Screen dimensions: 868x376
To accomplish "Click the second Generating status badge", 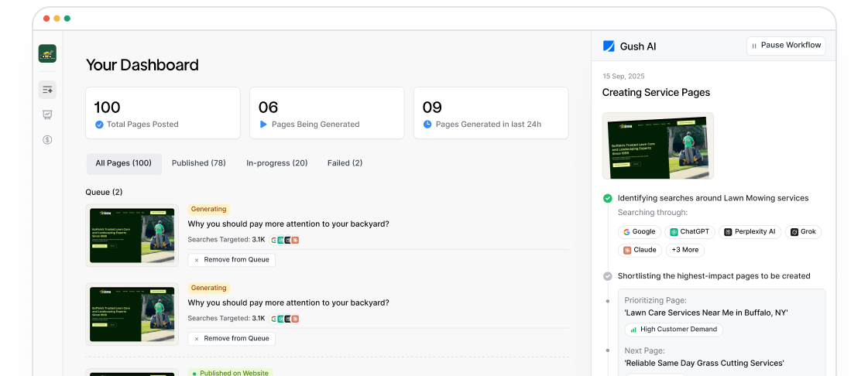I will click(209, 288).
